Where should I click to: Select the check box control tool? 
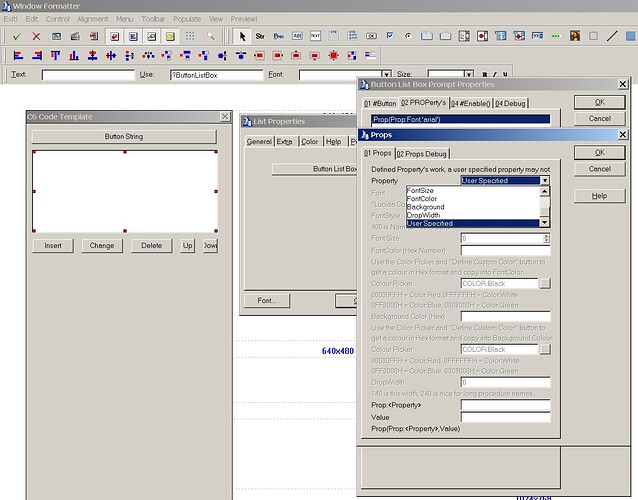(x=390, y=36)
